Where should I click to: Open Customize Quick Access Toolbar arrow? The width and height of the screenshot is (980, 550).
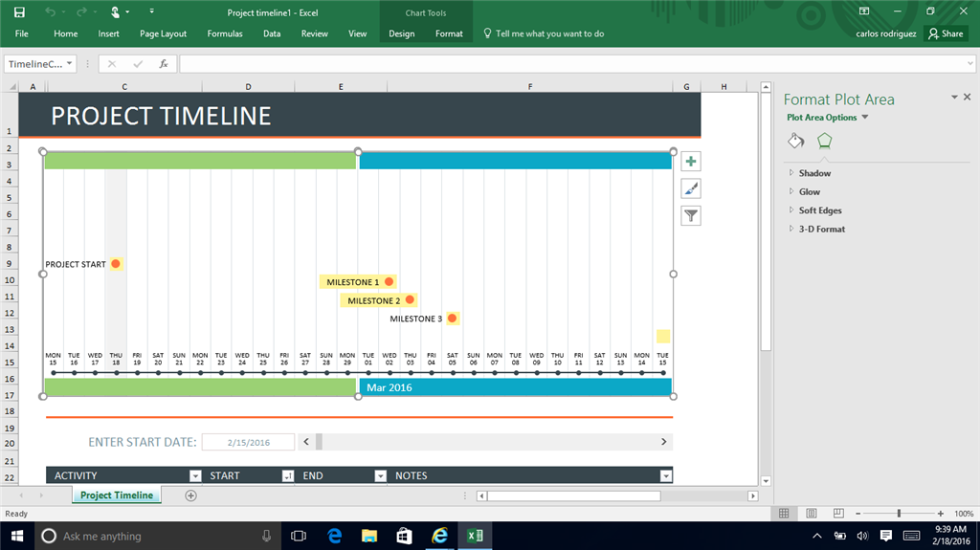click(151, 11)
